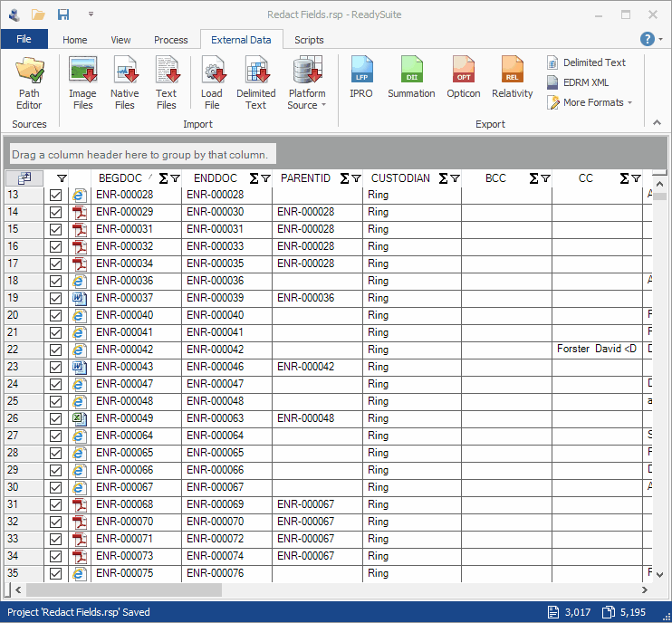Sort by the BEGDOC column header

tap(120, 178)
